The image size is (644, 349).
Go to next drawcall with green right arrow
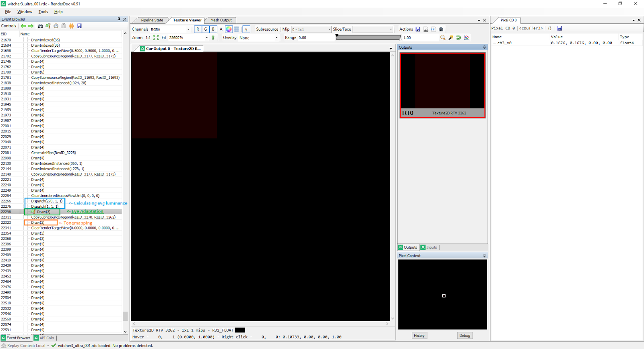point(31,26)
